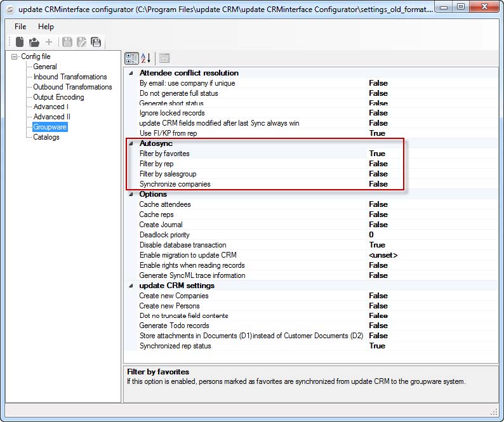504x422 pixels.
Task: Collapse the Config file tree node
Action: click(x=15, y=57)
